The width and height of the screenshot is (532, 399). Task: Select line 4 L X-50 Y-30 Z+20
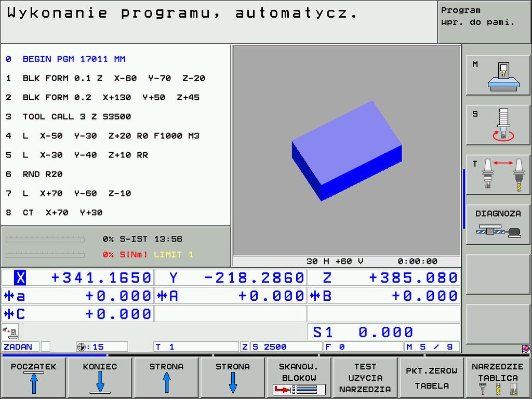click(x=103, y=136)
